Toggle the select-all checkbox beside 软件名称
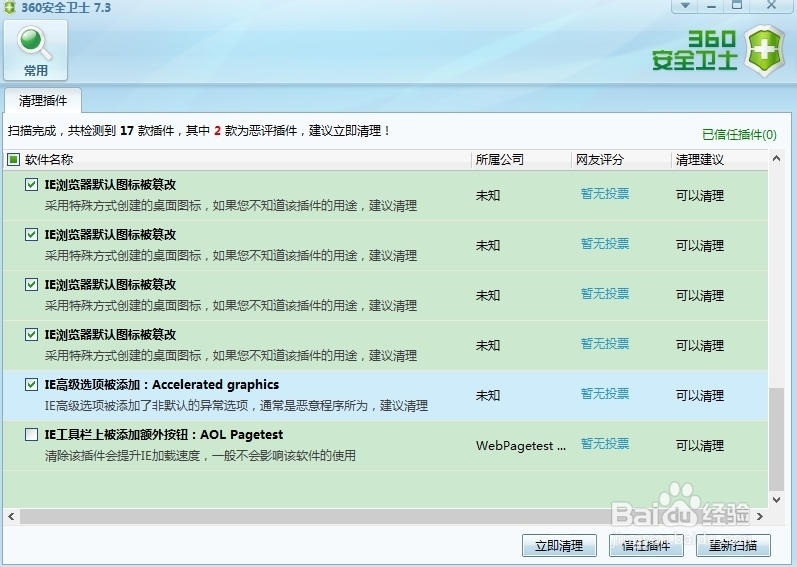 point(14,160)
